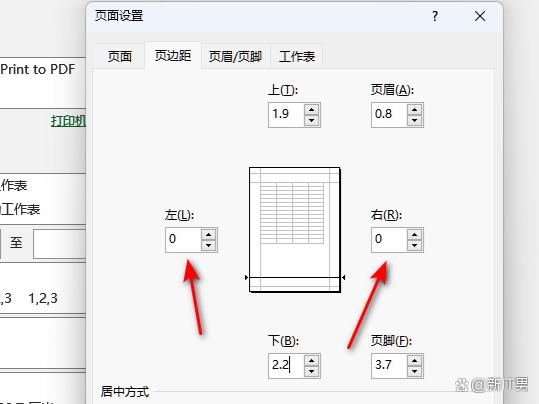The width and height of the screenshot is (539, 404).
Task: Decrease left margin with down arrow
Action: 208,245
